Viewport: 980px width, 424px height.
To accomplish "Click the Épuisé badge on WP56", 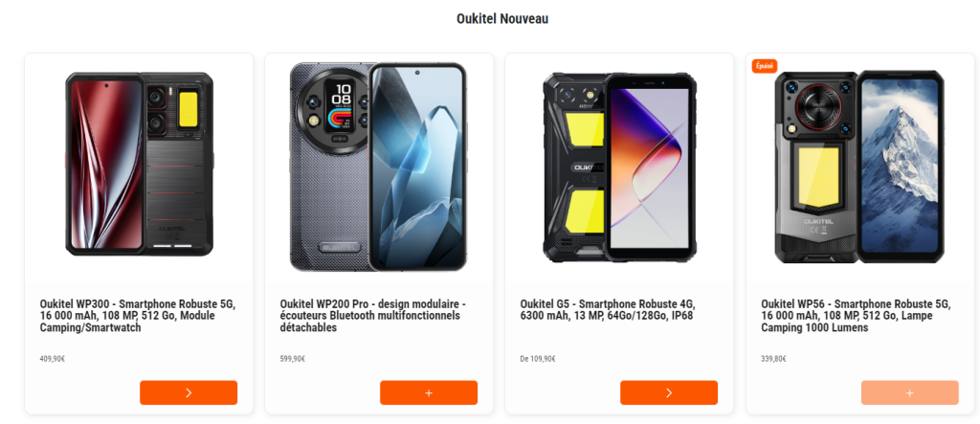I will coord(765,66).
